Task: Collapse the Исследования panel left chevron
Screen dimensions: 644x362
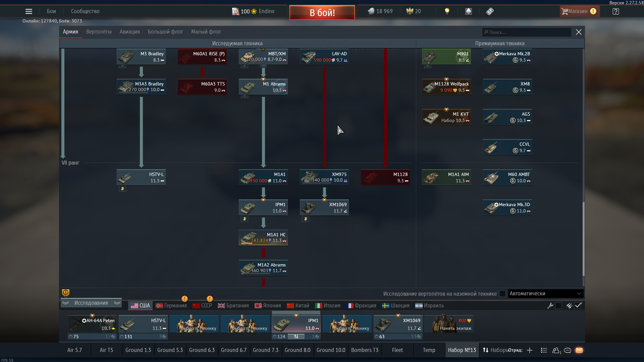Action: (66, 303)
